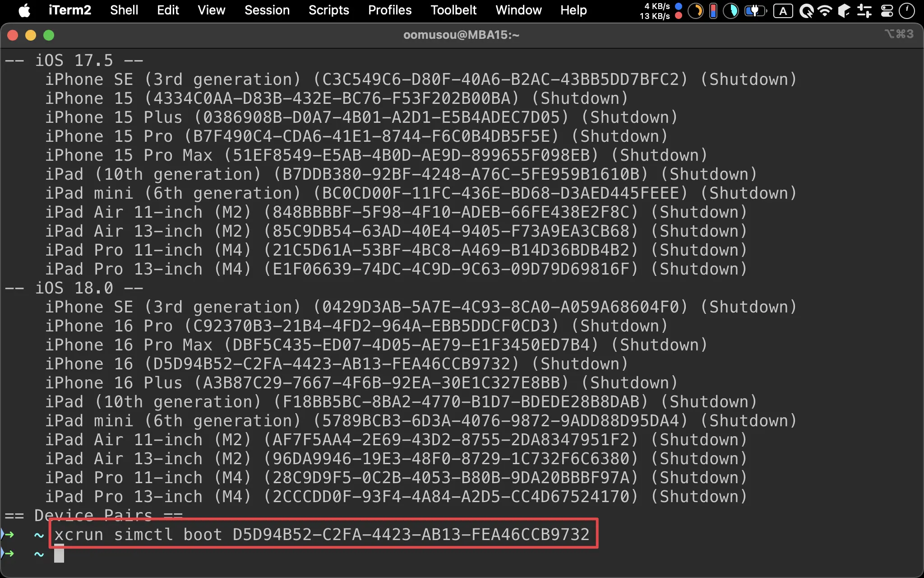Click iPhone SE line with UUID 0429D3AB
The image size is (924, 578).
(421, 307)
